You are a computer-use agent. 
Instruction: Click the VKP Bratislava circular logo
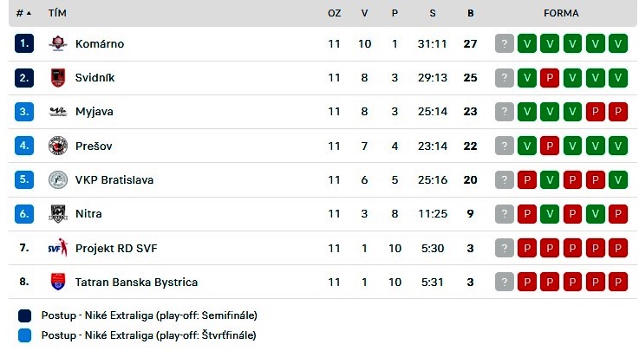click(x=58, y=179)
